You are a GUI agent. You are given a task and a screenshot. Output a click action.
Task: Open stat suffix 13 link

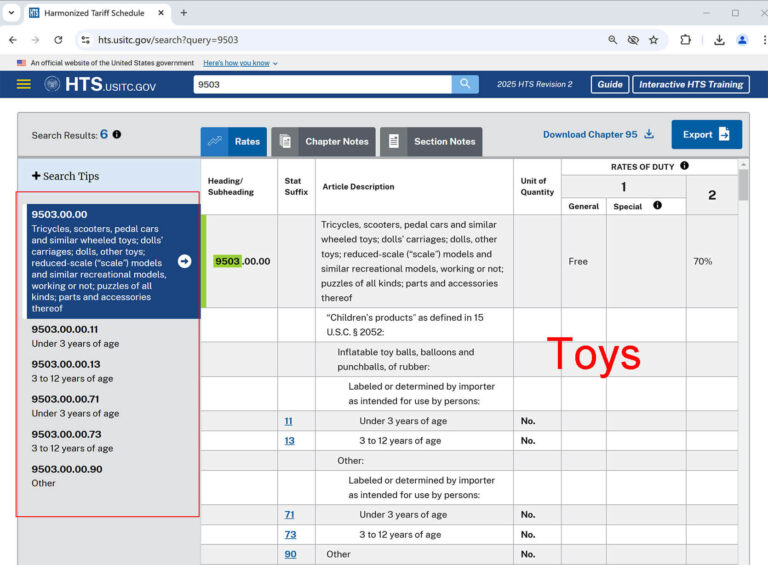pyautogui.click(x=289, y=441)
